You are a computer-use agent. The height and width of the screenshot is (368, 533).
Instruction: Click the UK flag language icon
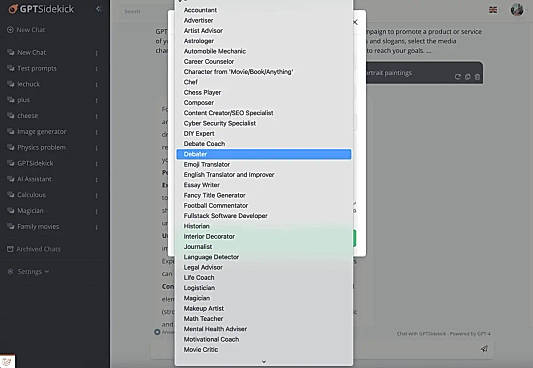click(x=493, y=10)
